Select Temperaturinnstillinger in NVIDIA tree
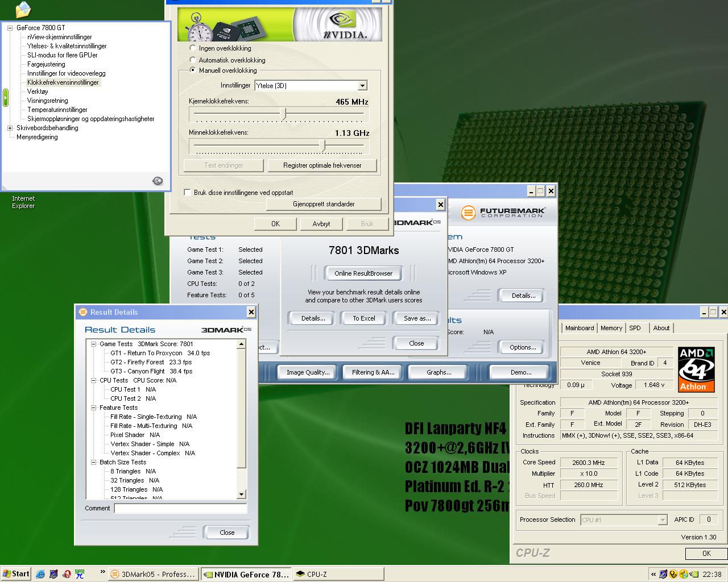The image size is (728, 582). pyautogui.click(x=57, y=110)
